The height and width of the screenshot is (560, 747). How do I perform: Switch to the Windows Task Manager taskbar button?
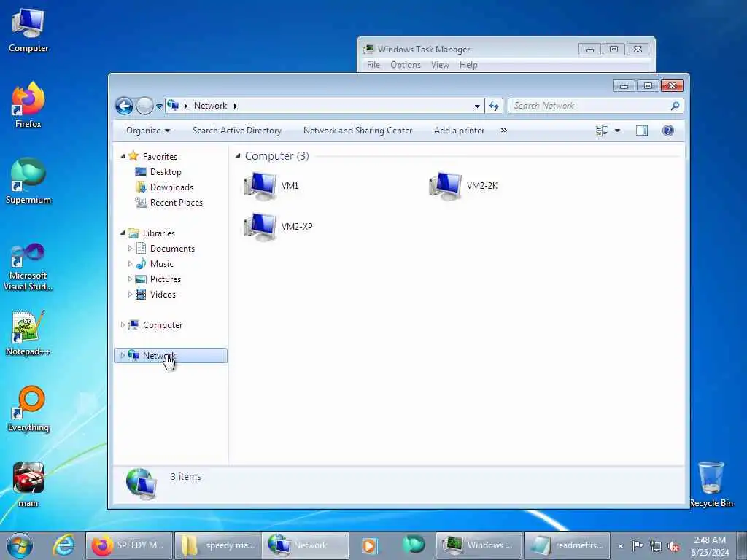coord(479,545)
